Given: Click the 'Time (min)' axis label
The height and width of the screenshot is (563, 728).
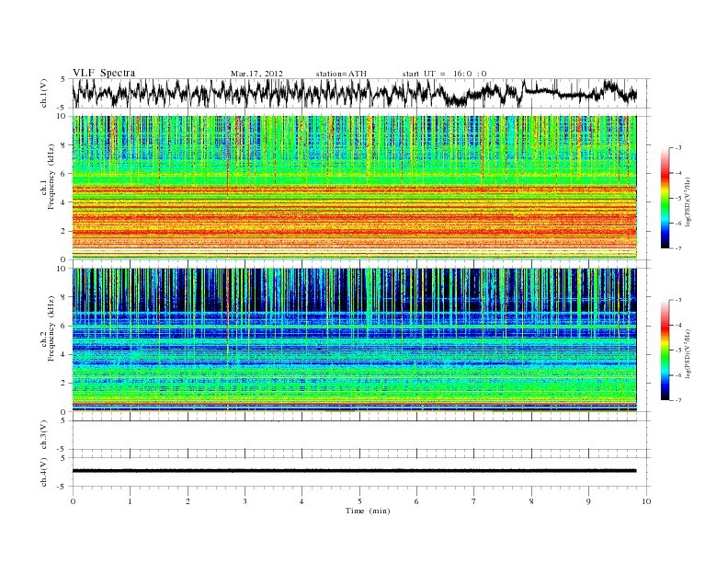Looking at the screenshot, I should coord(368,511).
